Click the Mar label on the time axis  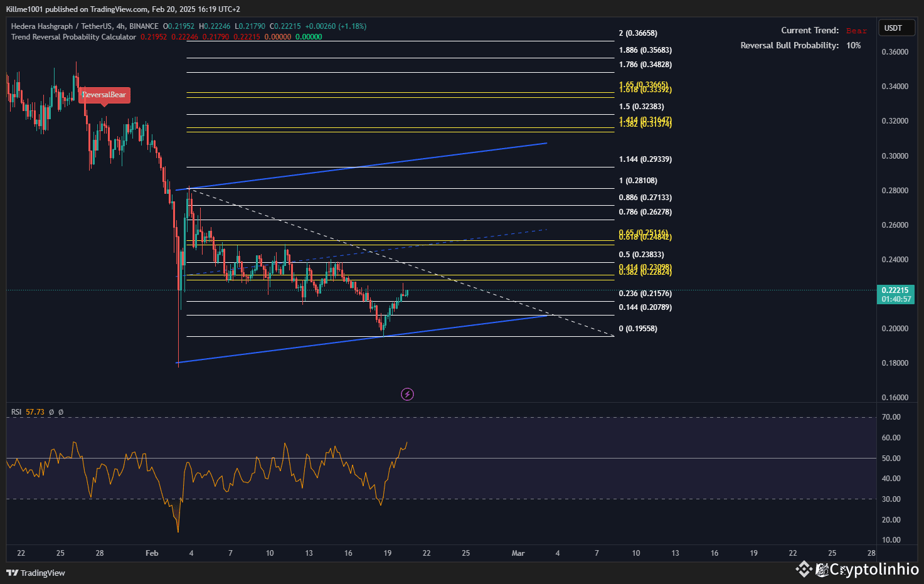[x=518, y=553]
